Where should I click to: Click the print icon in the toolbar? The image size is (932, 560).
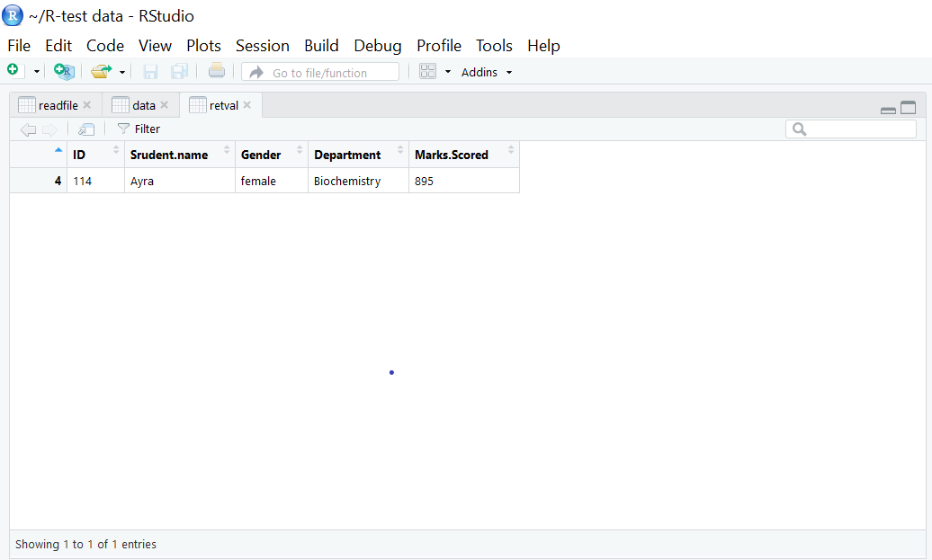[217, 71]
